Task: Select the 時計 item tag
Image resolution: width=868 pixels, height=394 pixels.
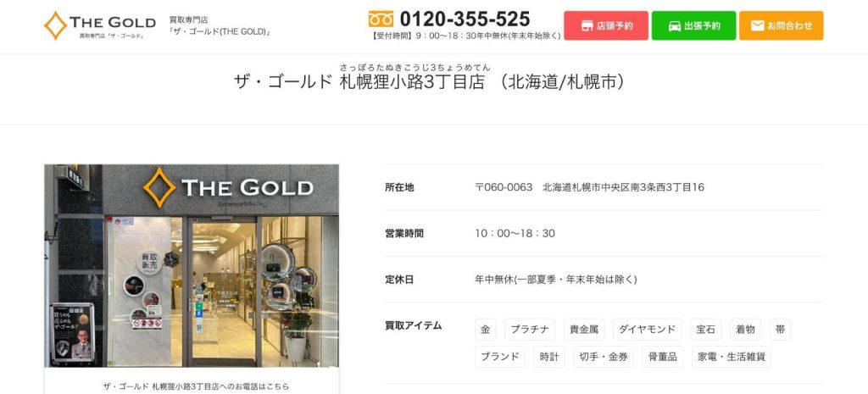Action: click(x=549, y=357)
